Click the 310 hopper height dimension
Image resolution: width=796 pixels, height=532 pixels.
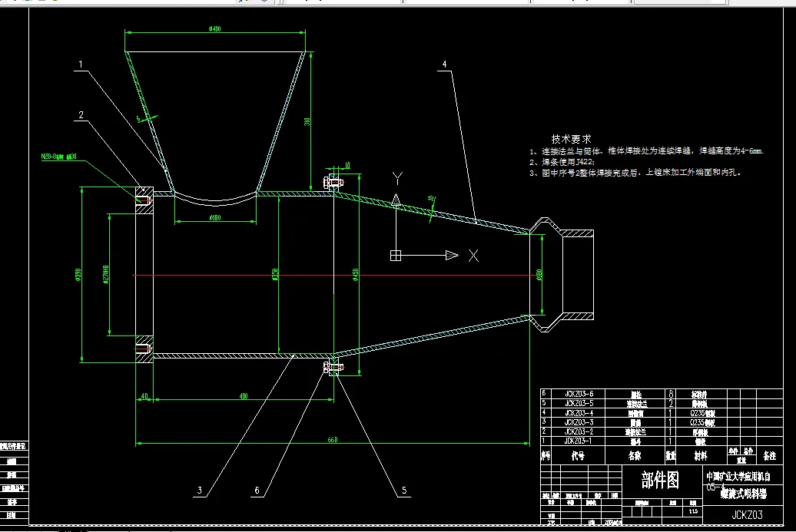[307, 122]
